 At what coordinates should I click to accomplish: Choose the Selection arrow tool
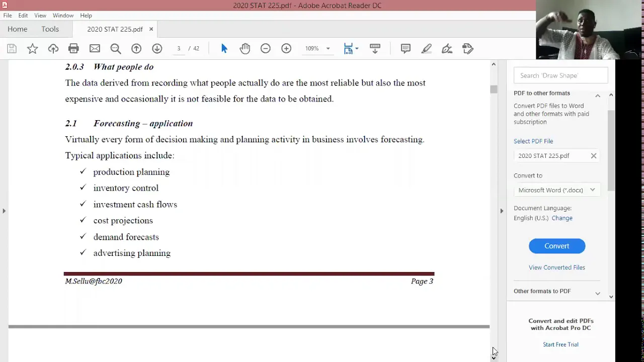pyautogui.click(x=224, y=49)
